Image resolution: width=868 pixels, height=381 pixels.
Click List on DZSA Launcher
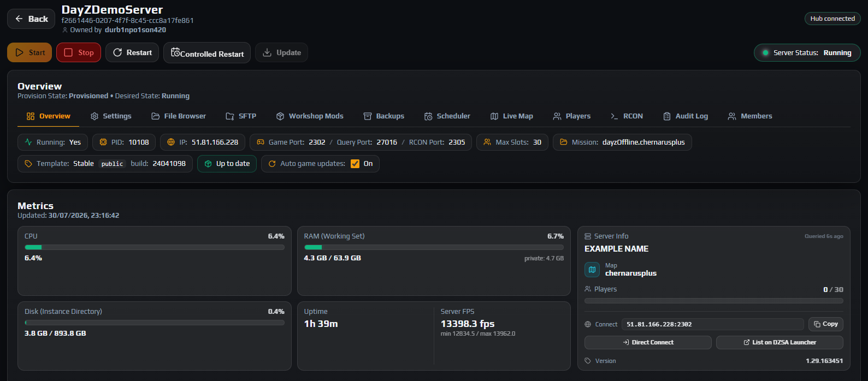[x=780, y=342]
